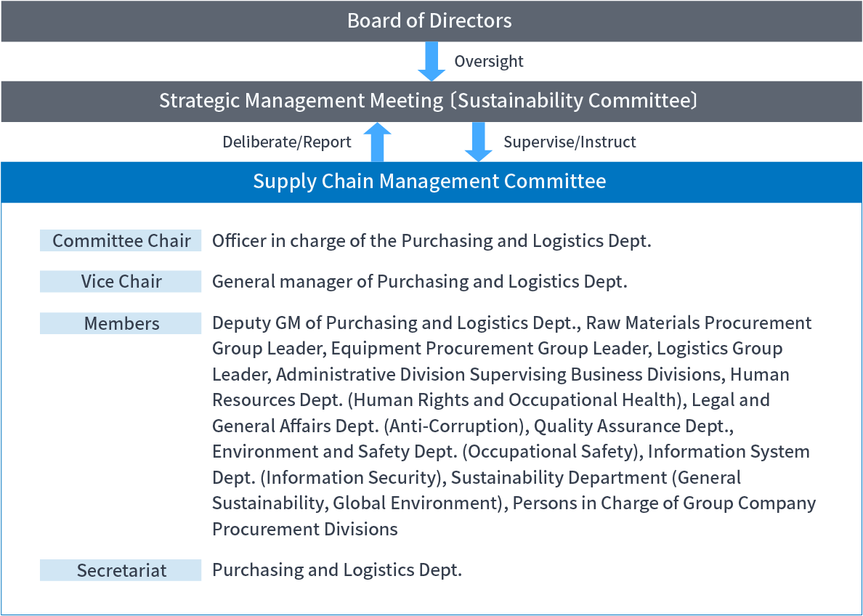Click the Secretariat label box

point(121,570)
